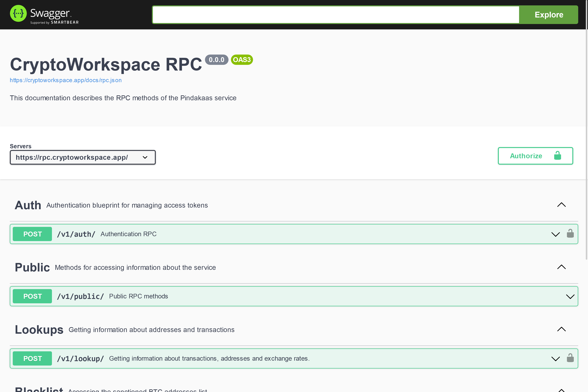
Task: Click the Swagger logo icon
Action: (18, 13)
